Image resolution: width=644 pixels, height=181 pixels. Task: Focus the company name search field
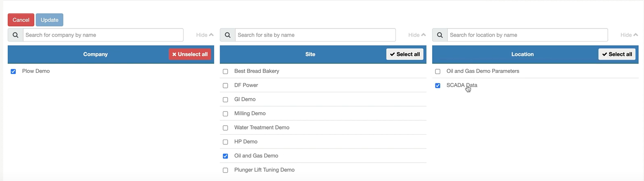coord(103,35)
